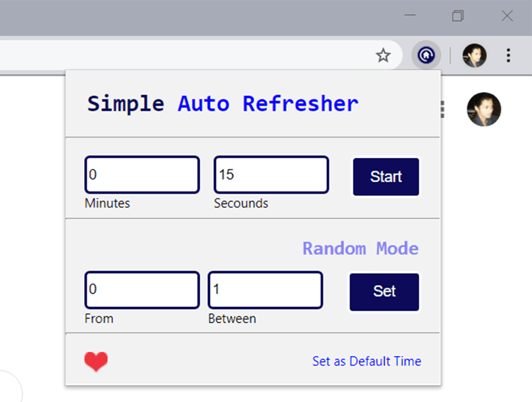
Task: Bookmark this page with the star icon
Action: [x=383, y=55]
